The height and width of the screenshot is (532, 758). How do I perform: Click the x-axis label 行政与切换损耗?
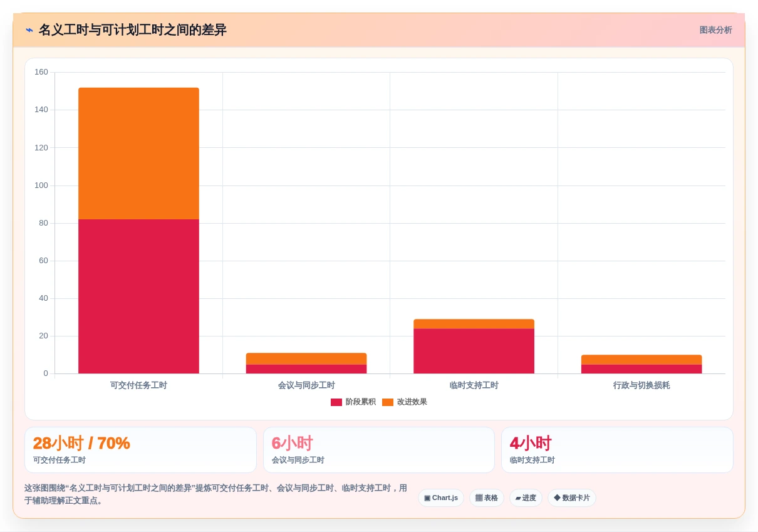(x=641, y=385)
